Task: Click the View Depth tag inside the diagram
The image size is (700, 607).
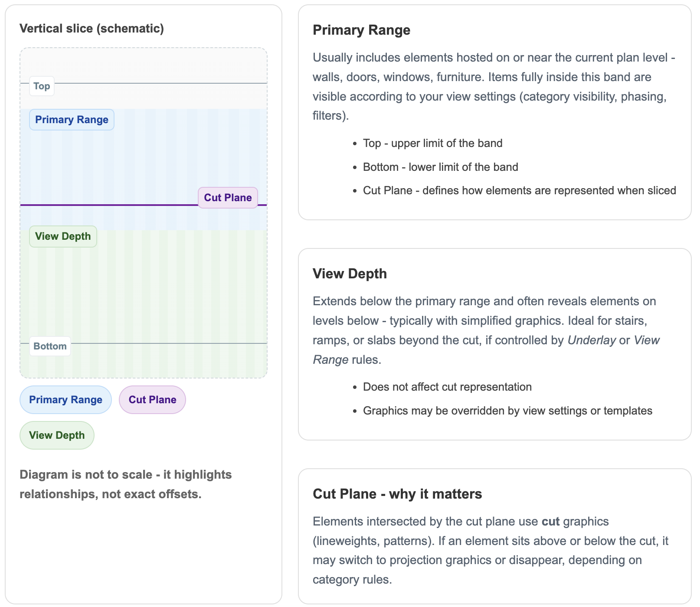Action: (x=63, y=237)
